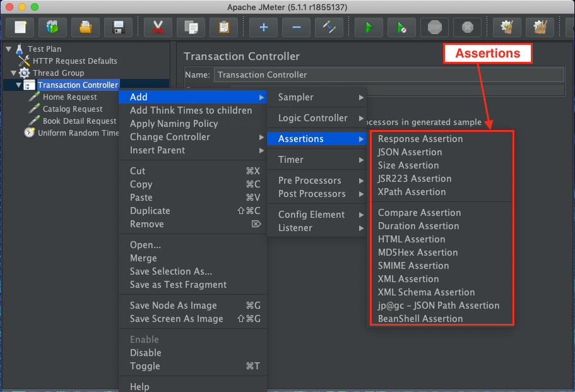The image size is (575, 392).
Task: Open the Logic Controller submenu
Action: 317,118
